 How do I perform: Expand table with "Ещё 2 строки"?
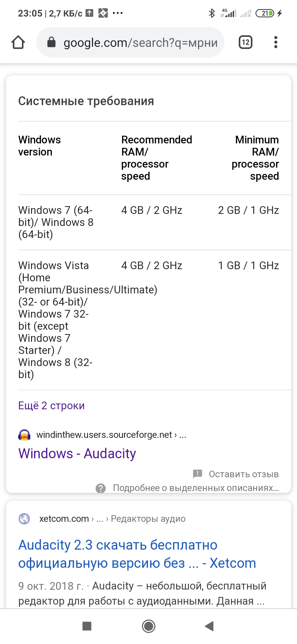pos(51,406)
